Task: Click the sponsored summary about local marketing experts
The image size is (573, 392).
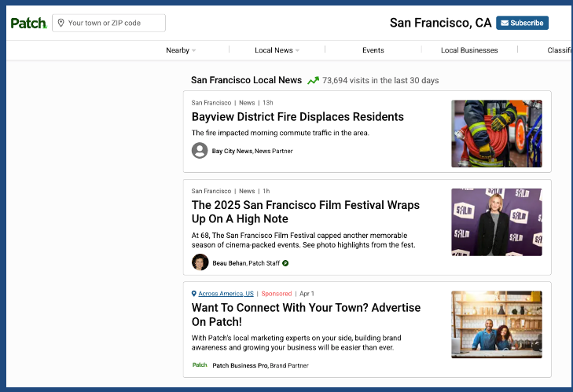Action: pyautogui.click(x=296, y=343)
